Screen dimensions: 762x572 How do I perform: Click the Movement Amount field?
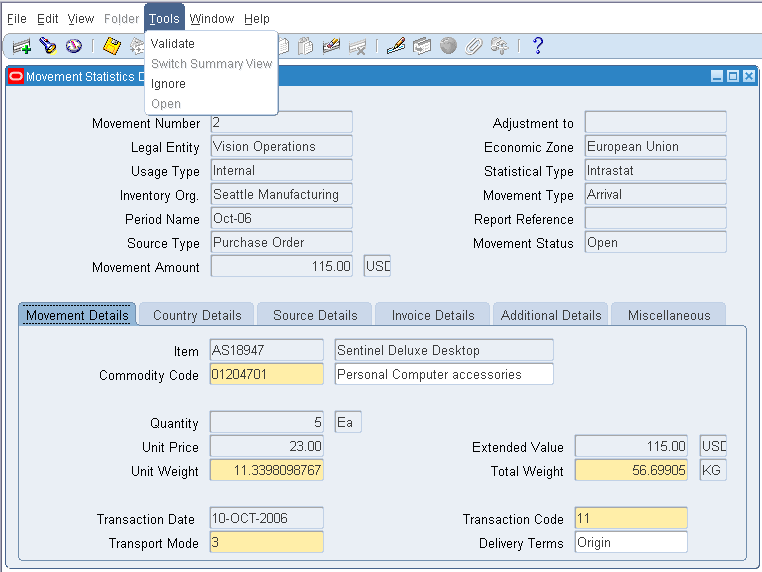coord(282,266)
